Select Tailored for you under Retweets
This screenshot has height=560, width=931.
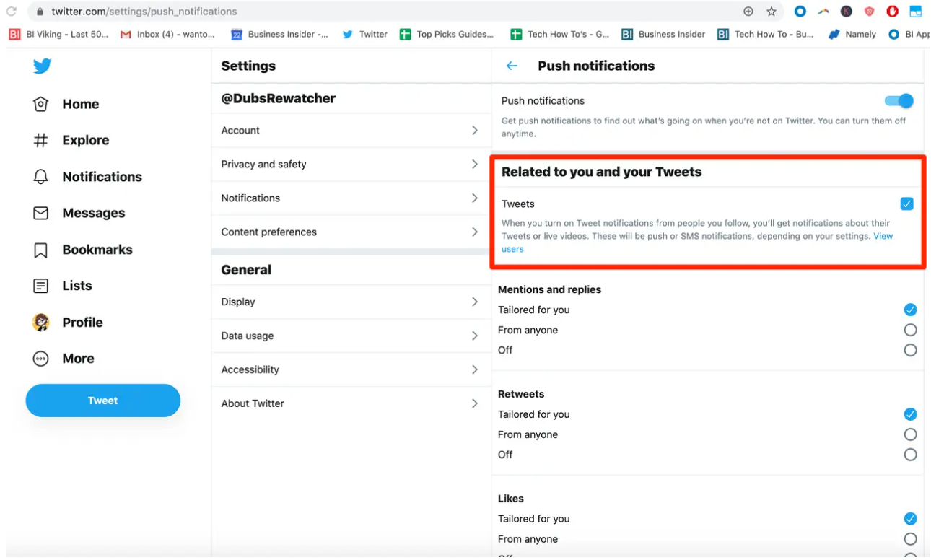click(x=910, y=414)
